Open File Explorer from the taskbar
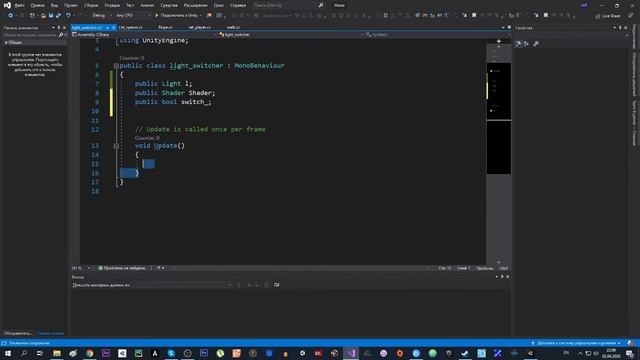The height and width of the screenshot is (360, 640). click(x=57, y=353)
